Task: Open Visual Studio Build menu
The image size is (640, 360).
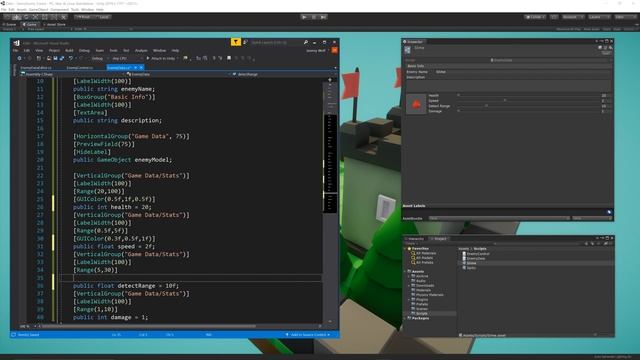Action: (x=69, y=51)
